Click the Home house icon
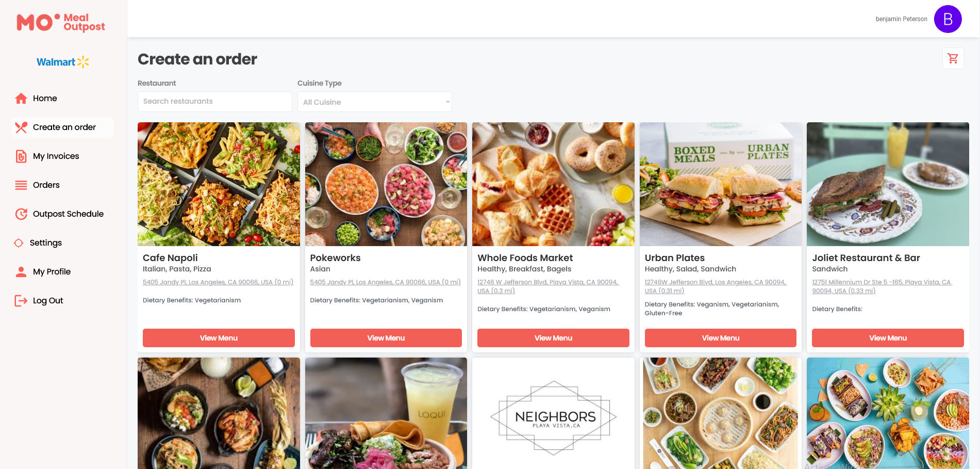Image resolution: width=980 pixels, height=469 pixels. tap(21, 98)
